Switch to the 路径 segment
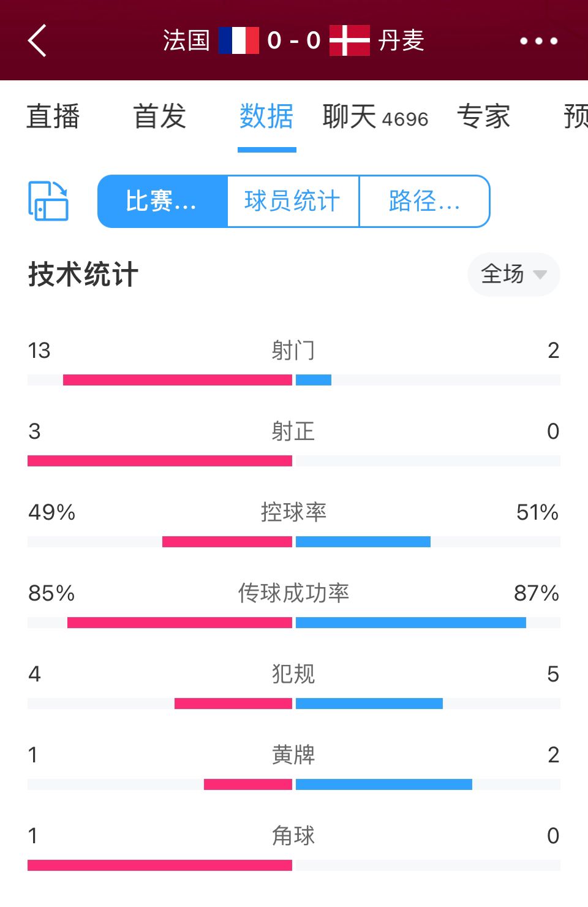The image size is (588, 907). point(424,201)
